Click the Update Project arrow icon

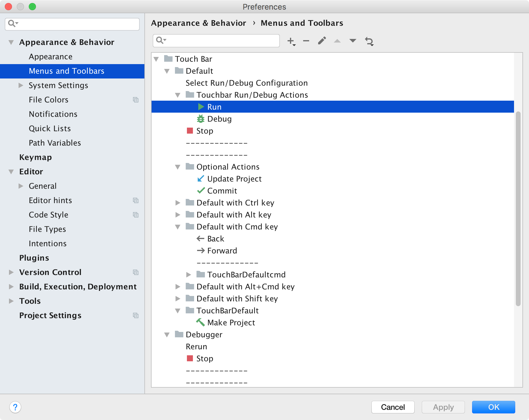pos(201,179)
